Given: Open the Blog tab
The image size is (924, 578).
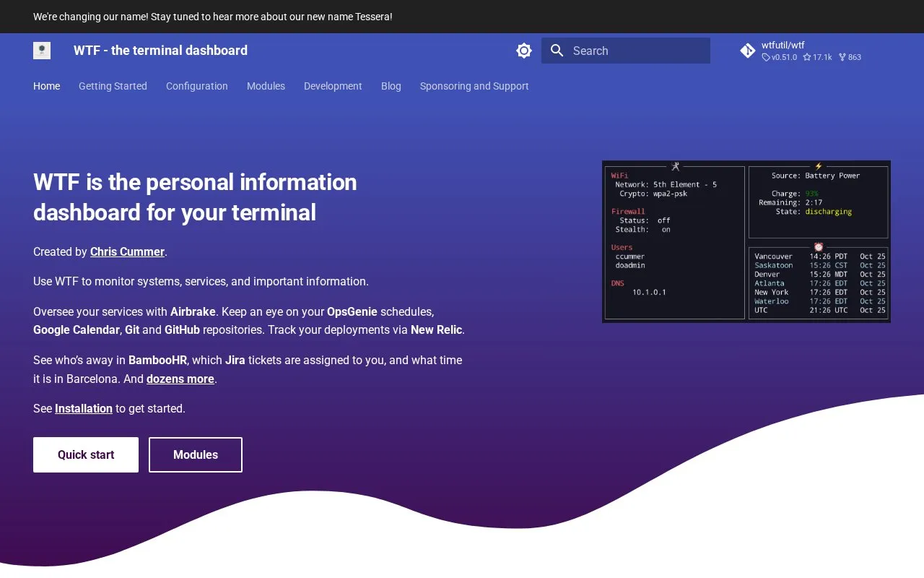Looking at the screenshot, I should tap(391, 86).
